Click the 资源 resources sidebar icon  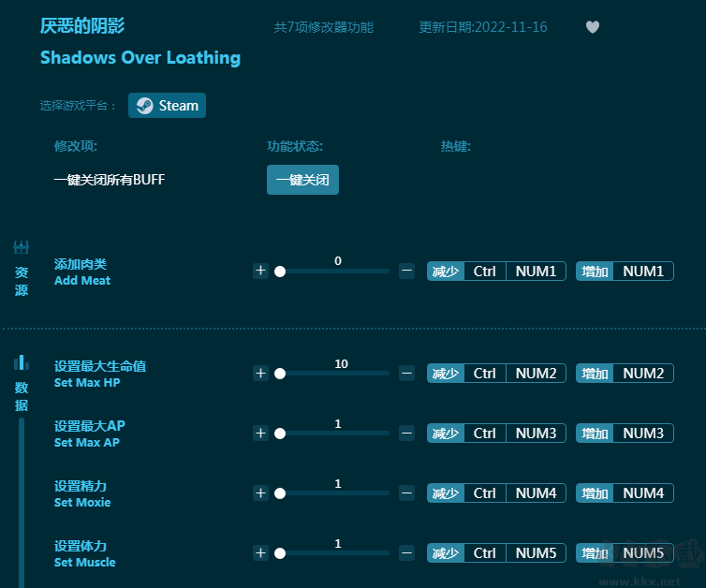[x=22, y=248]
